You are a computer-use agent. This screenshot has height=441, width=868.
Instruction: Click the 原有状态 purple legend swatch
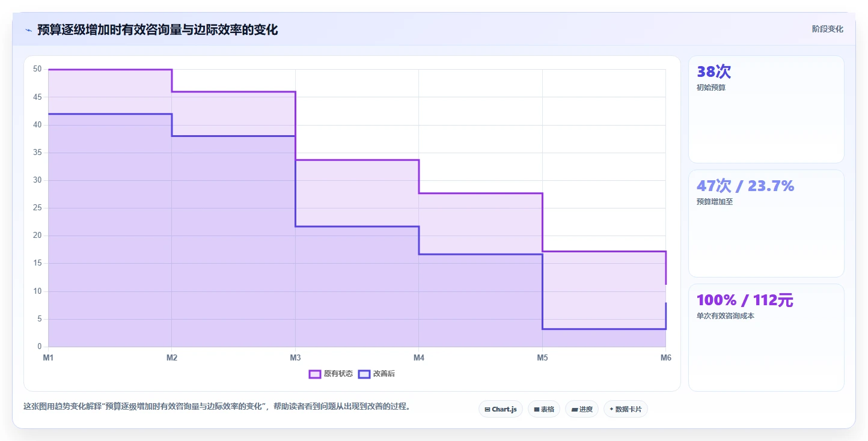tap(315, 374)
